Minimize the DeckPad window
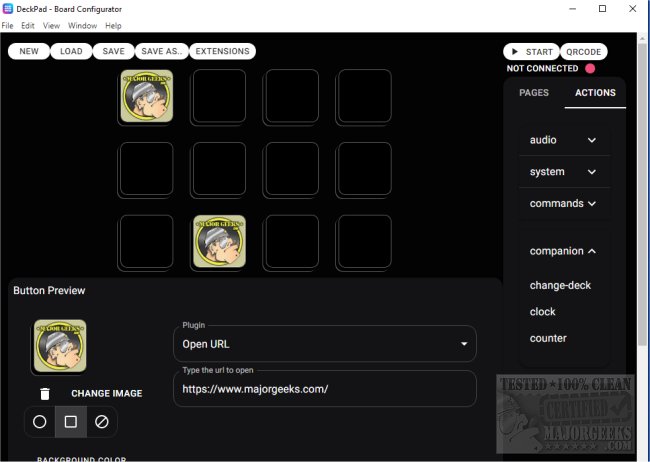Viewport: 650px width, 462px height. [x=573, y=9]
